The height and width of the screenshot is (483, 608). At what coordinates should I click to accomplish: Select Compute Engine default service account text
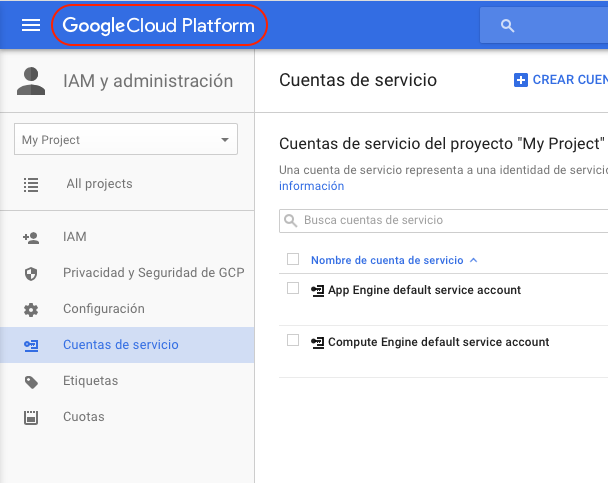click(439, 342)
